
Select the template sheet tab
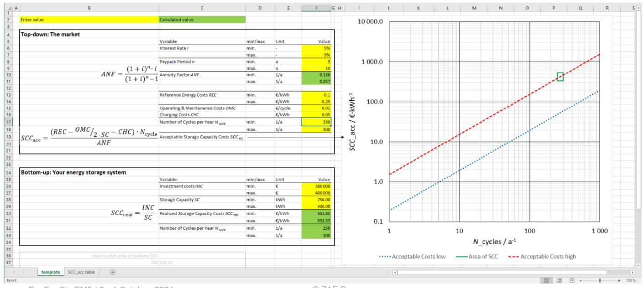click(x=50, y=272)
